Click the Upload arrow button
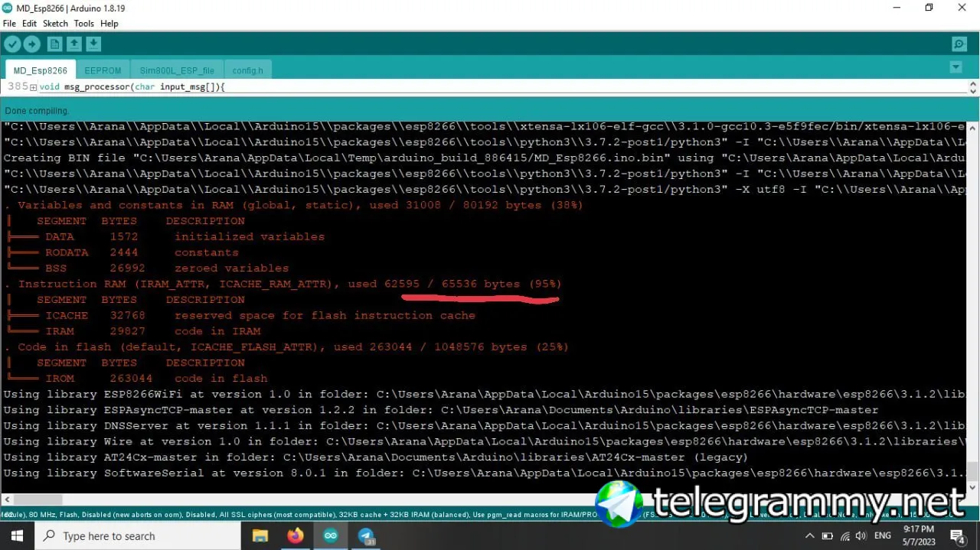 31,44
